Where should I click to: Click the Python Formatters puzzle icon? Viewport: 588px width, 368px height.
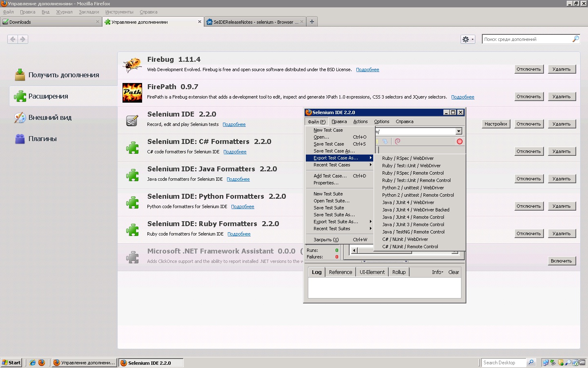[132, 203]
